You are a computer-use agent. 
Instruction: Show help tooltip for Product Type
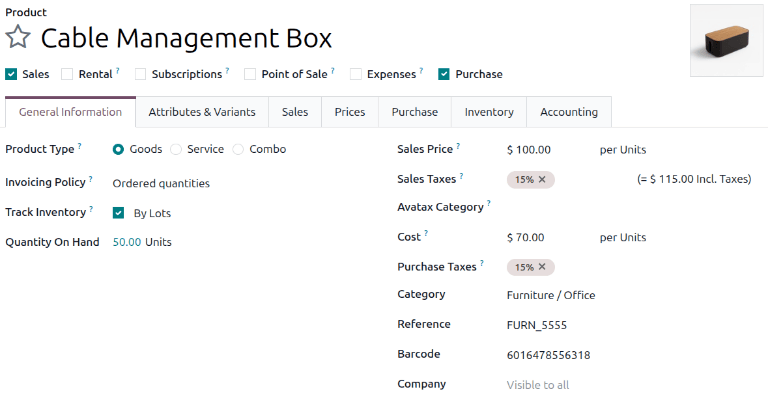pyautogui.click(x=79, y=146)
